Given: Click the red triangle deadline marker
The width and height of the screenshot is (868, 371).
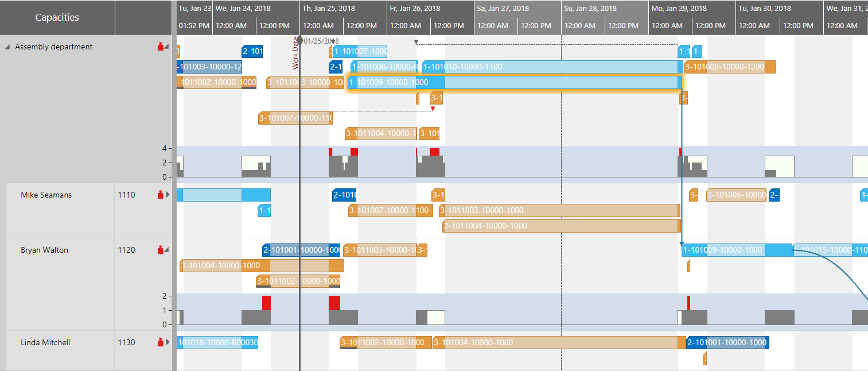Looking at the screenshot, I should point(433,109).
